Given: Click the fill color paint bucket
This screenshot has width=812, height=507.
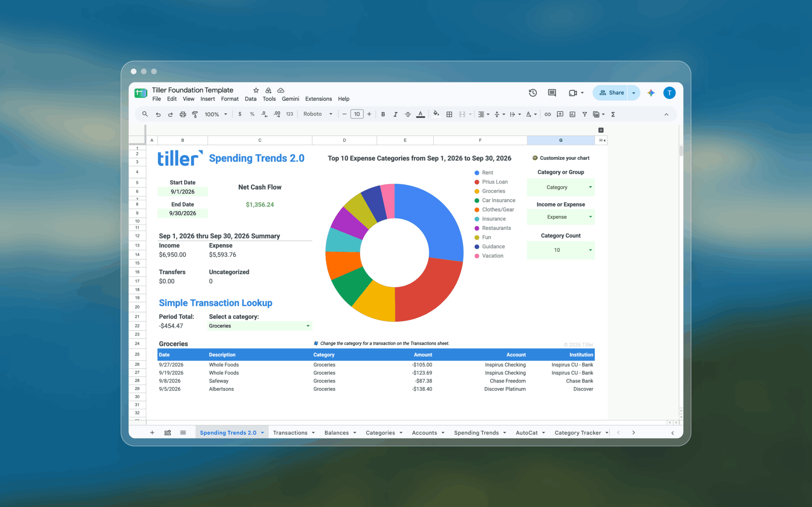Looking at the screenshot, I should coord(436,114).
